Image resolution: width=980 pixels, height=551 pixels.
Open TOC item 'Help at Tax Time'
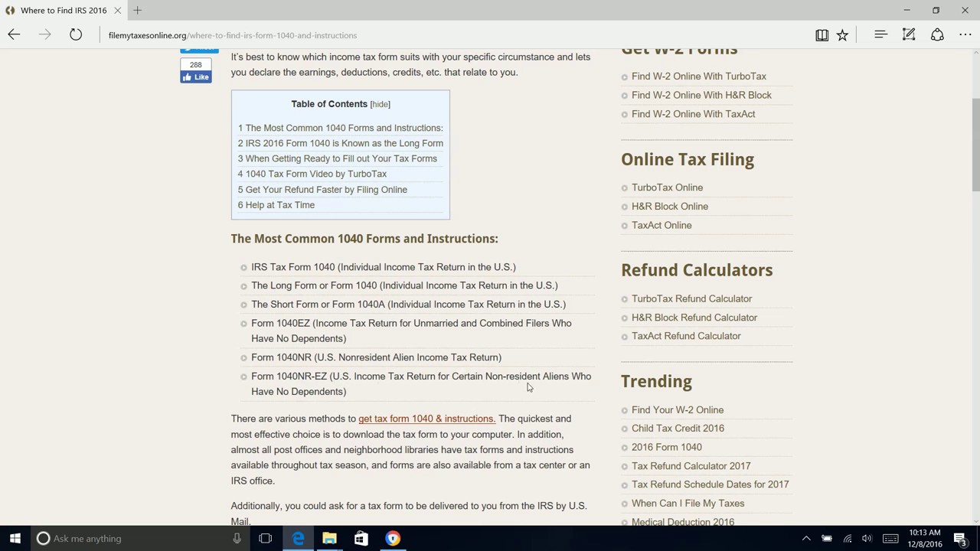pos(276,205)
